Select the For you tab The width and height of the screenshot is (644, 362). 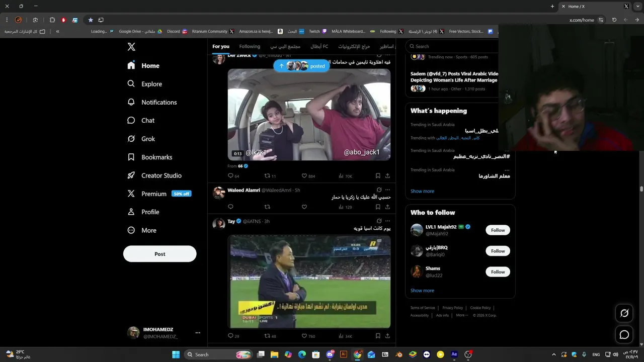tap(221, 46)
